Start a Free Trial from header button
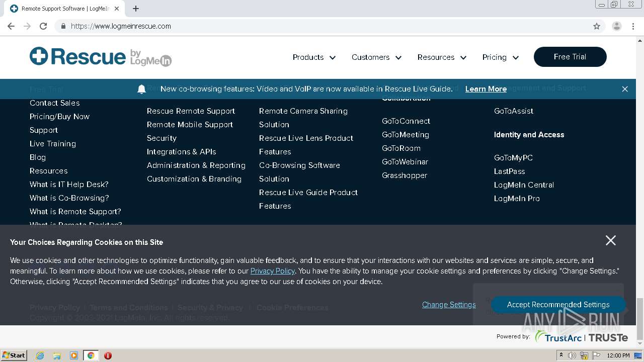The image size is (644, 362). coord(570,57)
